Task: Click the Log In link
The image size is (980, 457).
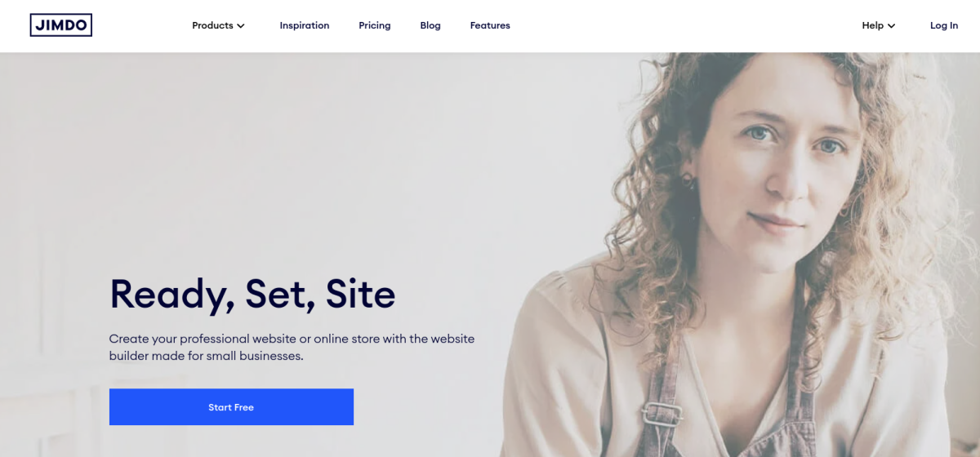Action: 944,25
